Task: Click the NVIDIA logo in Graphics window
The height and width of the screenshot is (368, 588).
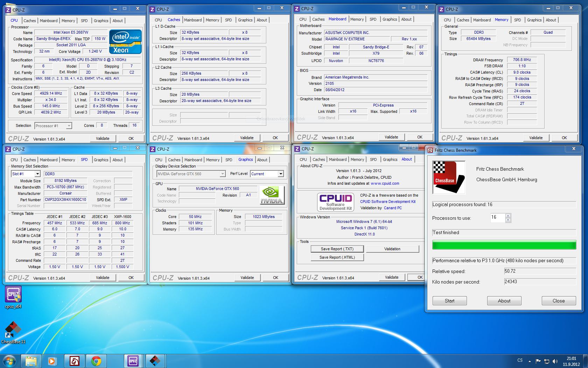Action: coord(272,195)
